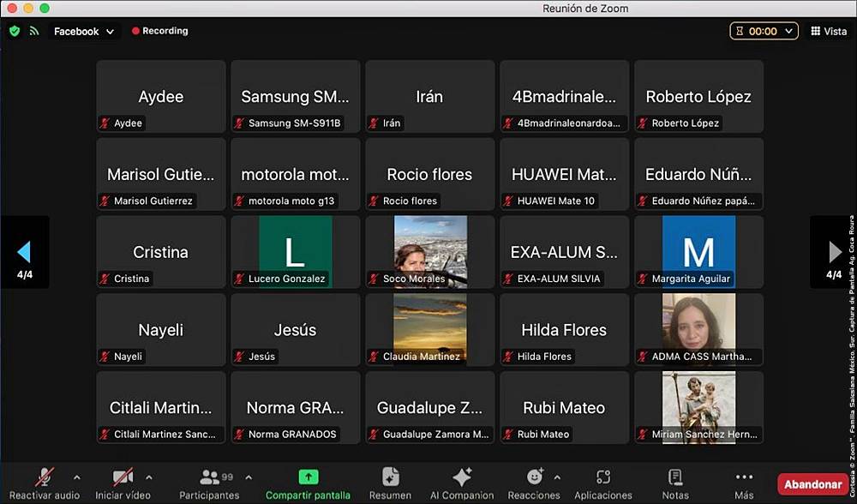Open the 00:00 timer dropdown
This screenshot has width=857, height=504.
coord(764,31)
